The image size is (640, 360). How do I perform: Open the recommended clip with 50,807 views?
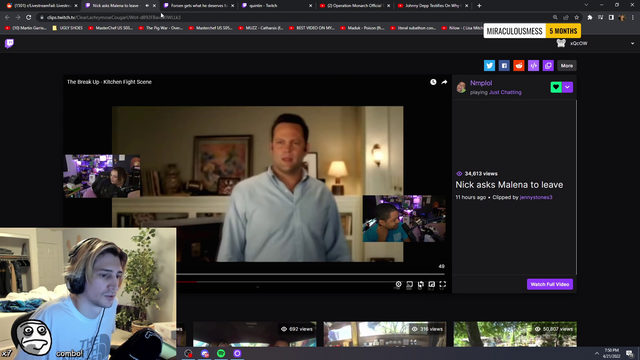(x=515, y=334)
